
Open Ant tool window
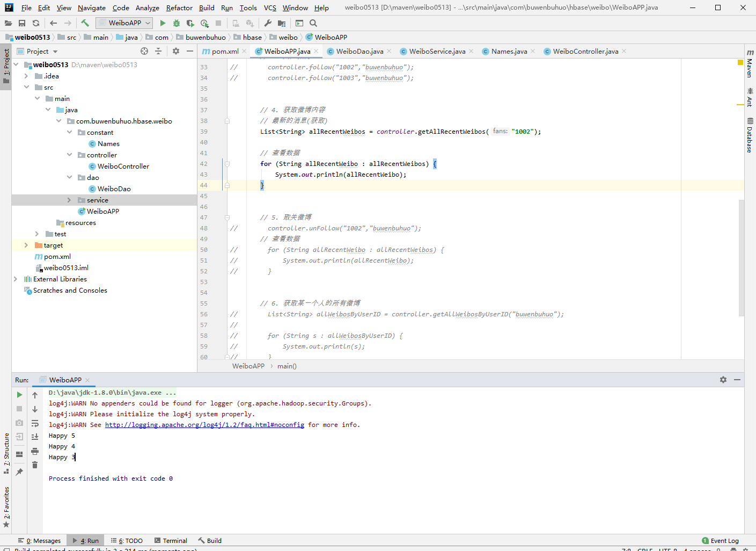750,97
